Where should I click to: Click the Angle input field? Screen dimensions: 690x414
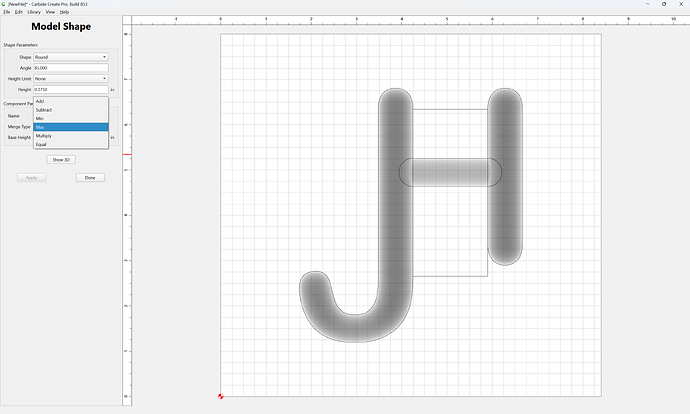(x=71, y=68)
